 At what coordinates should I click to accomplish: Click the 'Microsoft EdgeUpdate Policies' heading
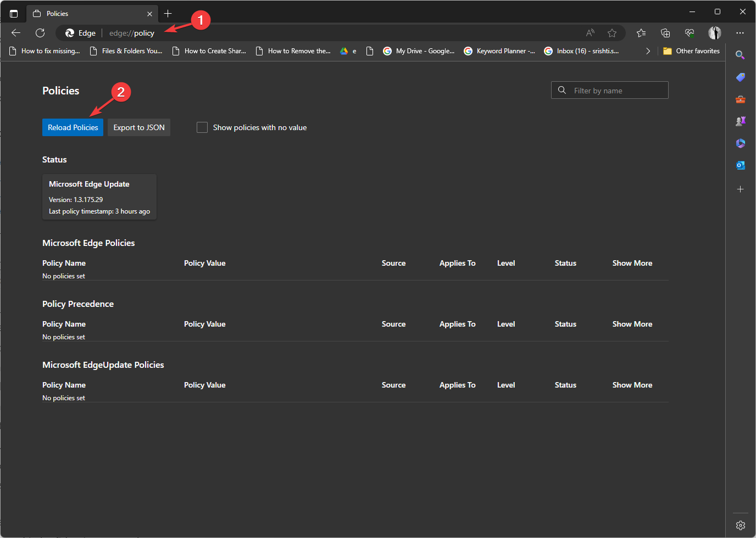coord(103,365)
